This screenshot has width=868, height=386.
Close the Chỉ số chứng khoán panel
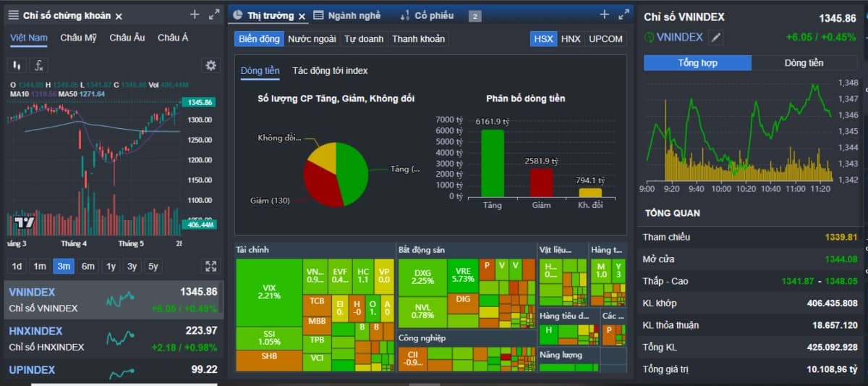point(119,16)
